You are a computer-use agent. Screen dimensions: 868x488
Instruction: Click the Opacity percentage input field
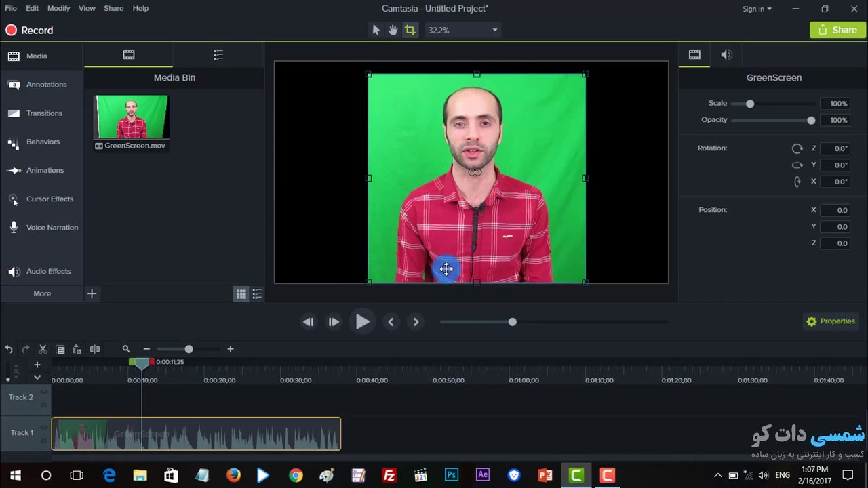tap(835, 120)
